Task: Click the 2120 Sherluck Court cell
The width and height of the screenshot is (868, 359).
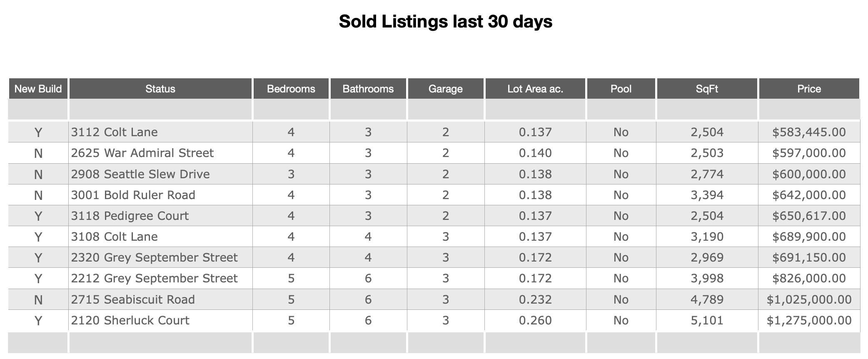Action: 130,320
